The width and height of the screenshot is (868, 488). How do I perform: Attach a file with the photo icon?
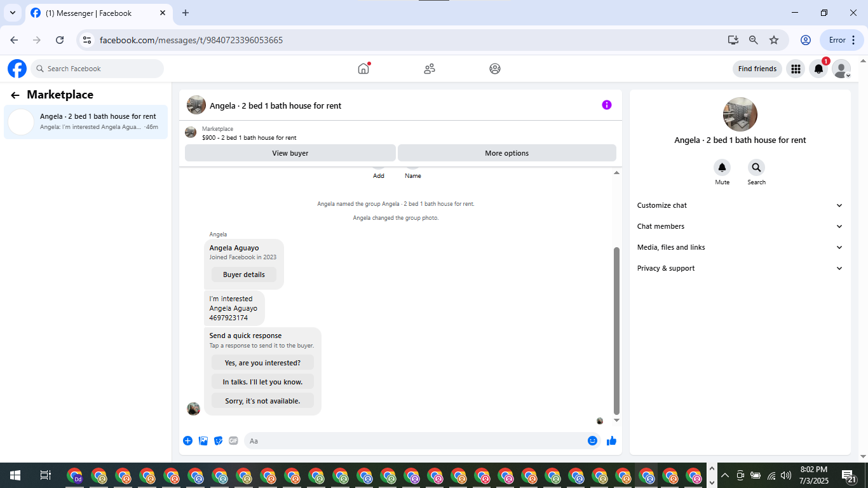pyautogui.click(x=203, y=440)
